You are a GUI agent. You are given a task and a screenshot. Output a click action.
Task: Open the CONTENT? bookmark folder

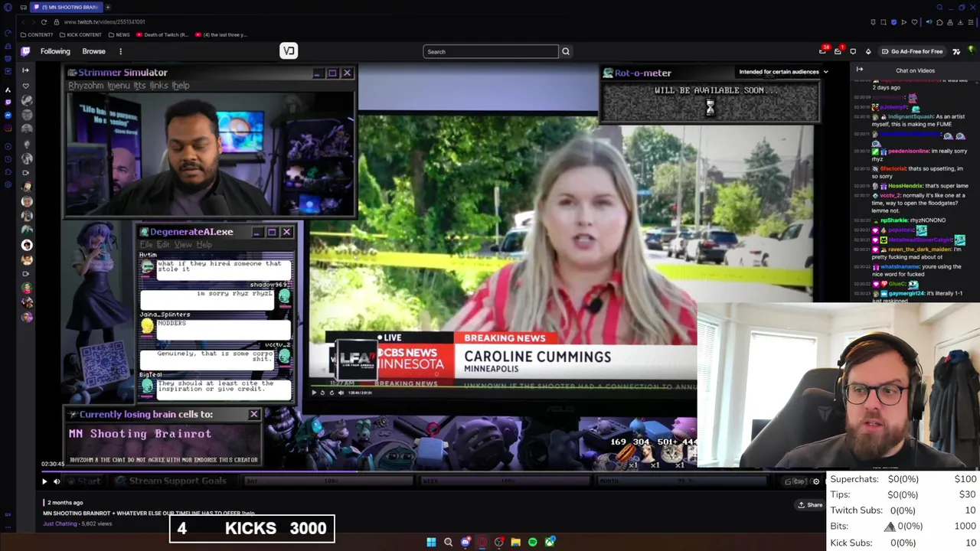point(37,34)
